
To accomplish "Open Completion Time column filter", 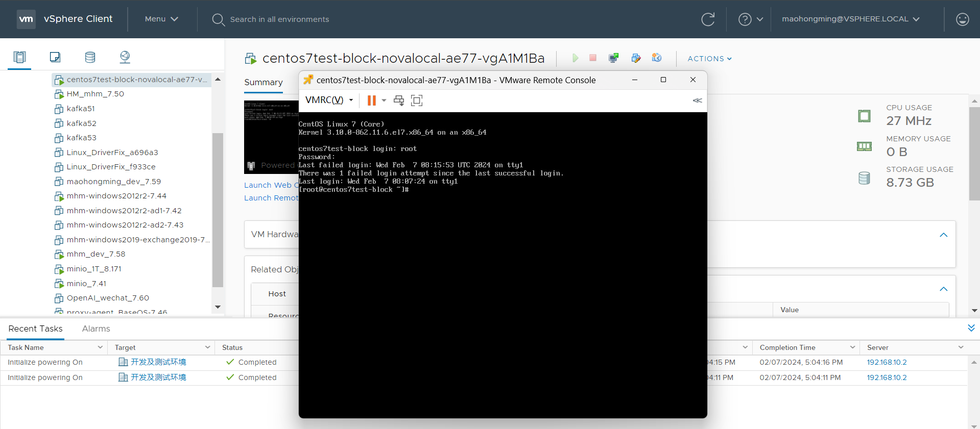I will coord(852,347).
